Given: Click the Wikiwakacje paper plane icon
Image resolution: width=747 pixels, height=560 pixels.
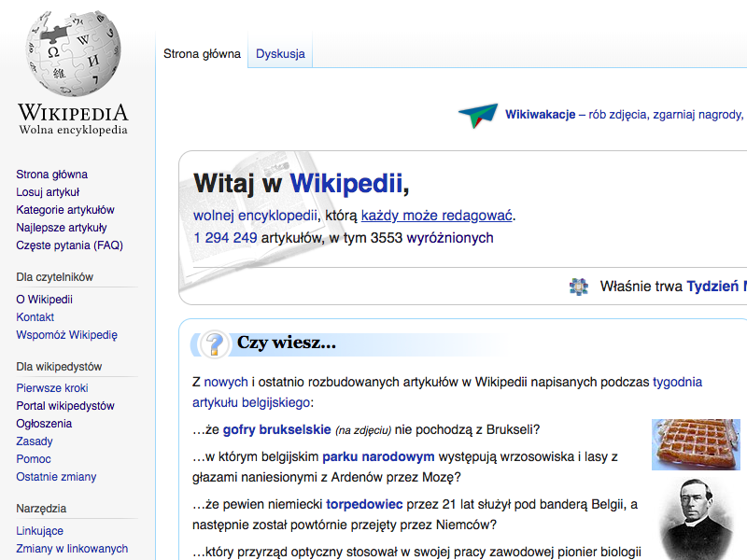Looking at the screenshot, I should [478, 116].
